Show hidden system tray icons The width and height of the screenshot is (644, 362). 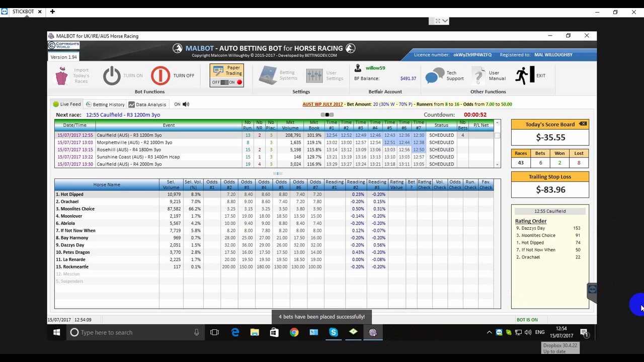tap(489, 332)
